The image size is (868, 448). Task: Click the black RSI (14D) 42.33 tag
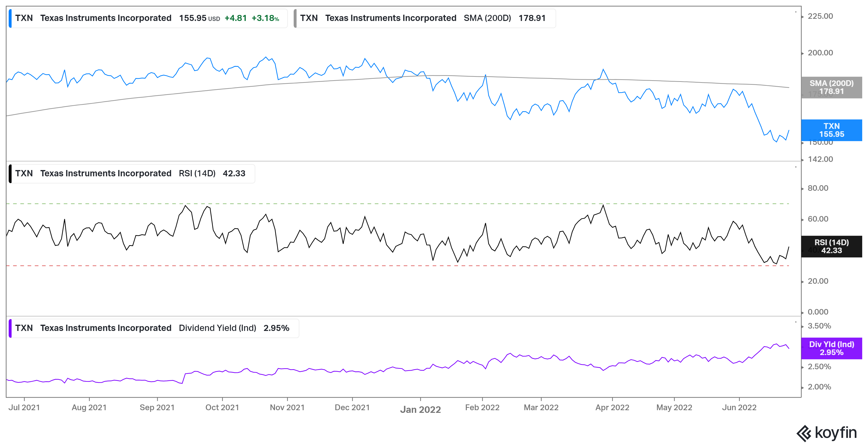click(x=831, y=246)
